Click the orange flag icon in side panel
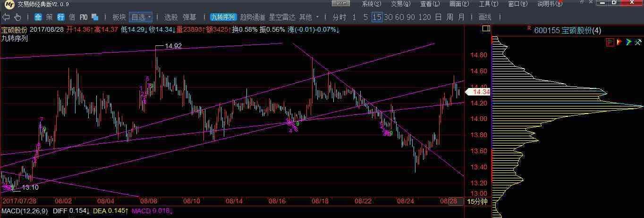Screen dimensions: 644x218 tap(619, 42)
